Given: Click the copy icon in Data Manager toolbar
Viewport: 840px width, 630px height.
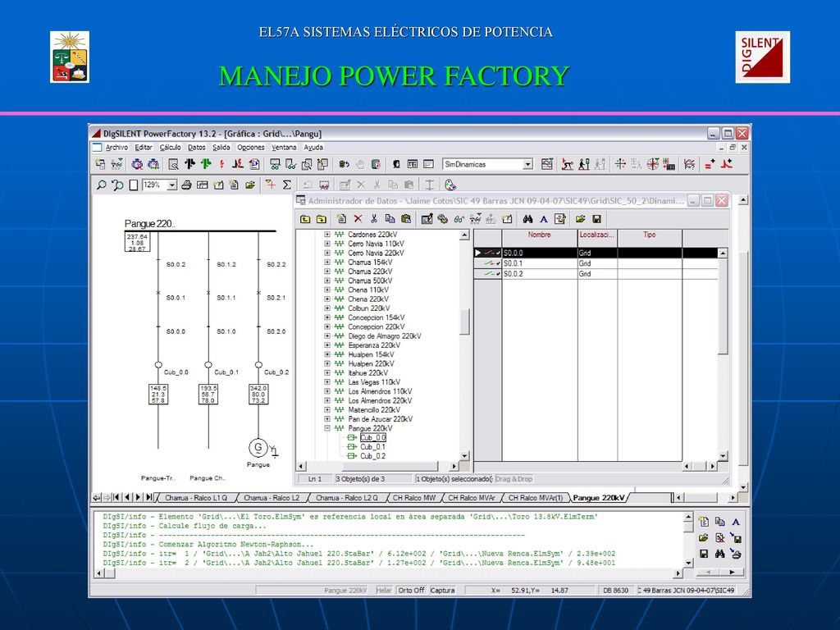Looking at the screenshot, I should [390, 219].
